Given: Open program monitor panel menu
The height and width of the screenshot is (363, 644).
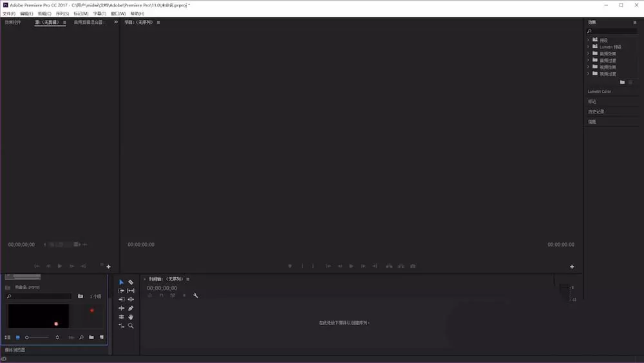Looking at the screenshot, I should [x=158, y=22].
